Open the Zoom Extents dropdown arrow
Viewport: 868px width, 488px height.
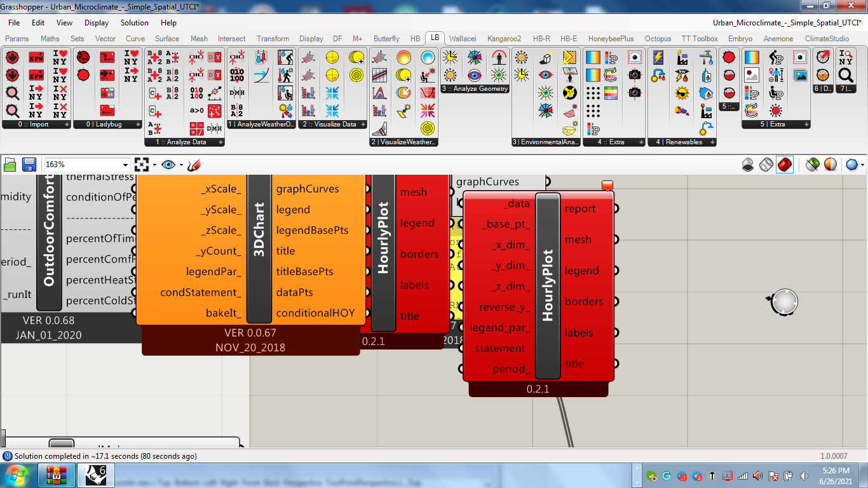(x=154, y=165)
